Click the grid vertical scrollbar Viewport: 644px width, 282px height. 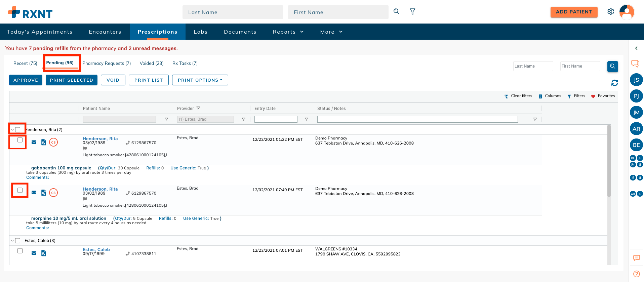tap(609, 161)
